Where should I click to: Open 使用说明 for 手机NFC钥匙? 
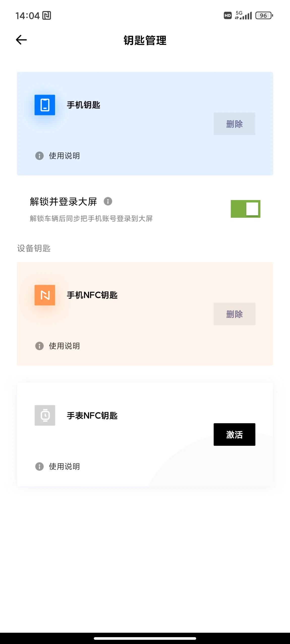click(x=64, y=346)
